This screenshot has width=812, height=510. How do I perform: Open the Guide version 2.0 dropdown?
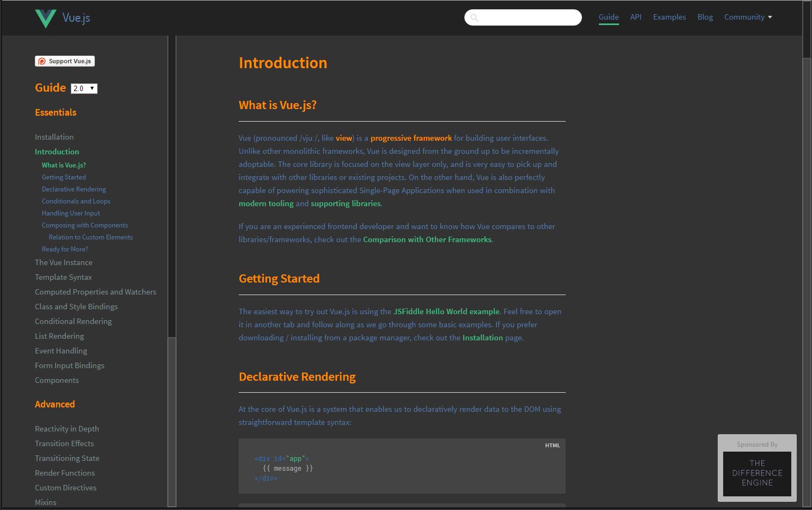[84, 88]
